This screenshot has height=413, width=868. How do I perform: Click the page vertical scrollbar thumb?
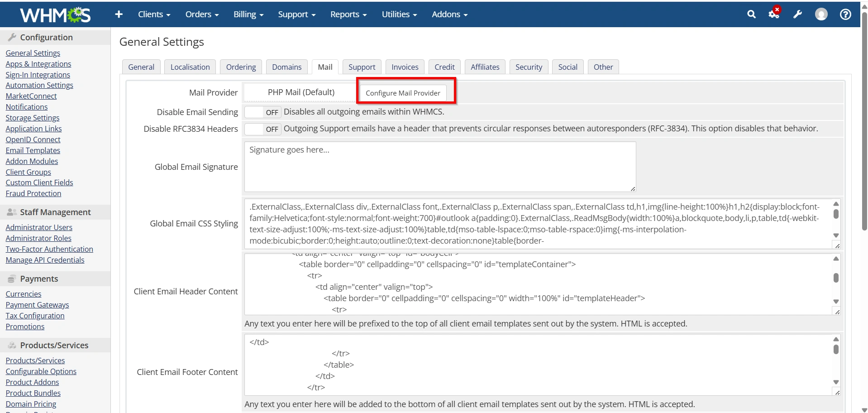click(864, 122)
